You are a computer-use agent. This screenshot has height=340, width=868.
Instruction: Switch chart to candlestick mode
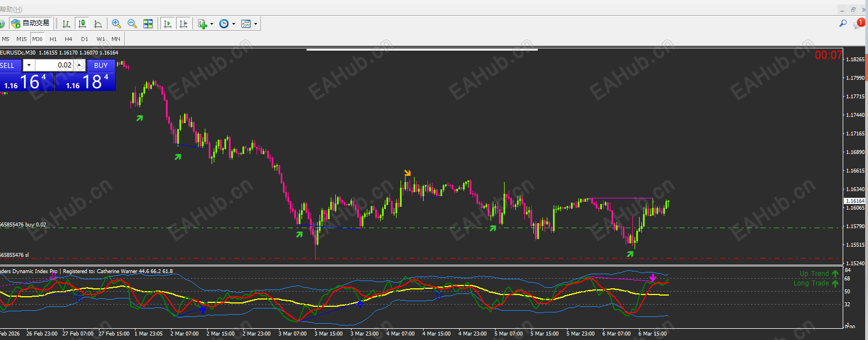pos(82,24)
